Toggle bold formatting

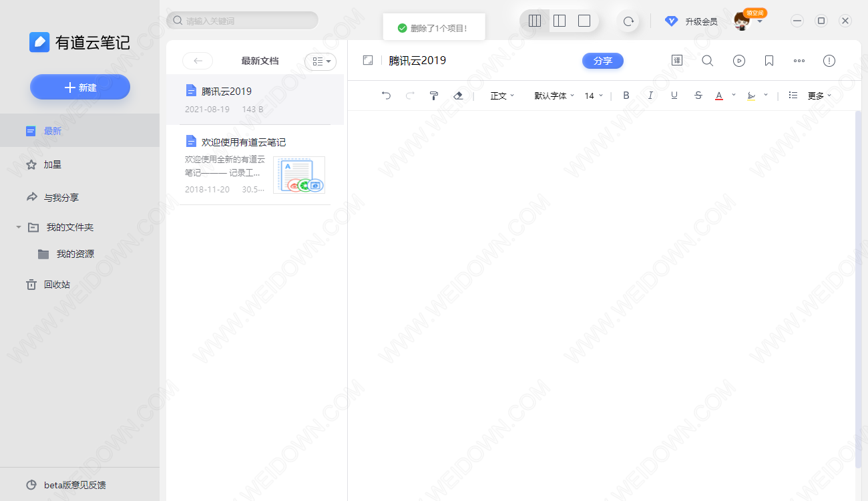pyautogui.click(x=626, y=96)
